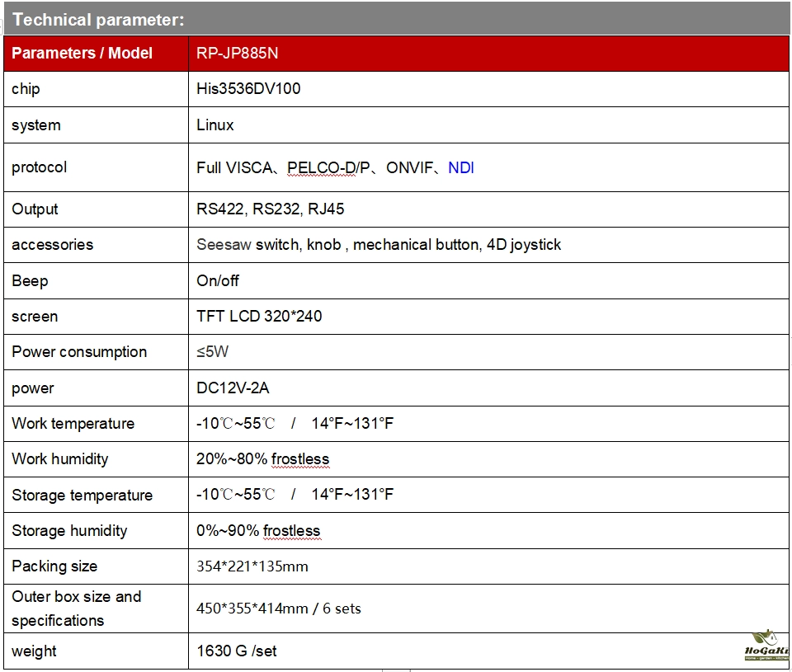Click the ≤5W power consumption value

(213, 352)
